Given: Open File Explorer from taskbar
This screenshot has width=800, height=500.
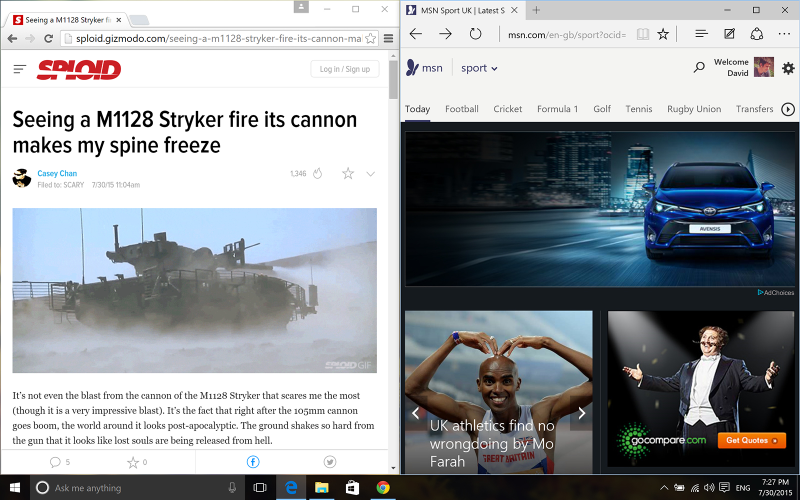Looking at the screenshot, I should tap(321, 488).
